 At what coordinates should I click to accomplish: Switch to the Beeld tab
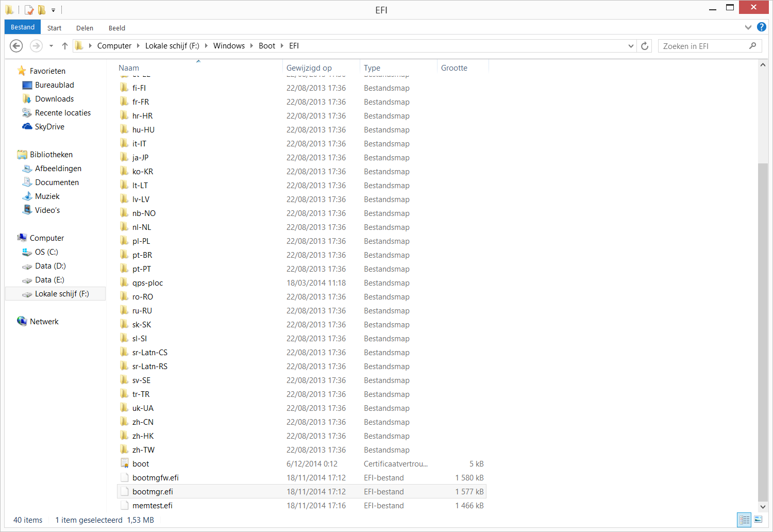116,28
